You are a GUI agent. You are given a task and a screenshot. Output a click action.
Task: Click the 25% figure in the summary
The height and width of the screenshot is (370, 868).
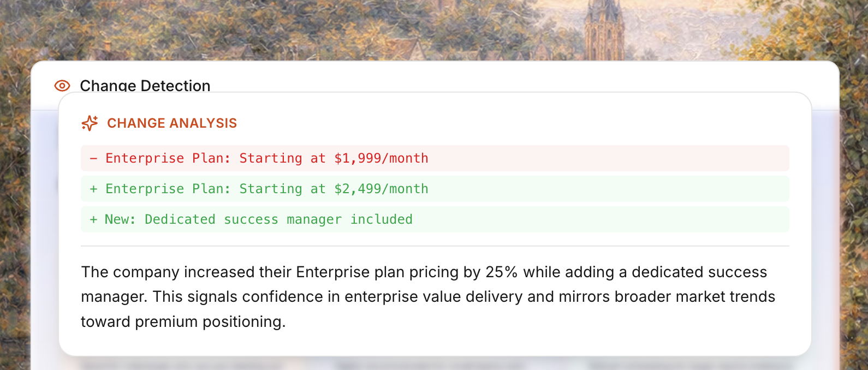501,272
